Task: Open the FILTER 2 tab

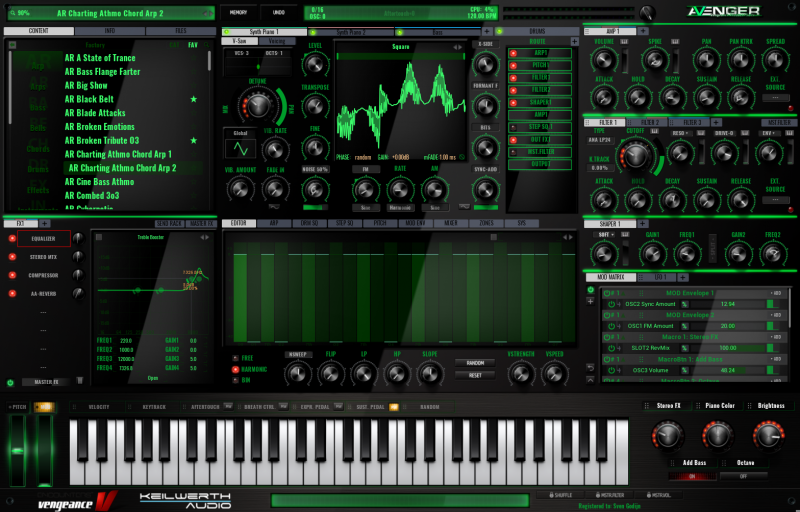Action: point(649,122)
